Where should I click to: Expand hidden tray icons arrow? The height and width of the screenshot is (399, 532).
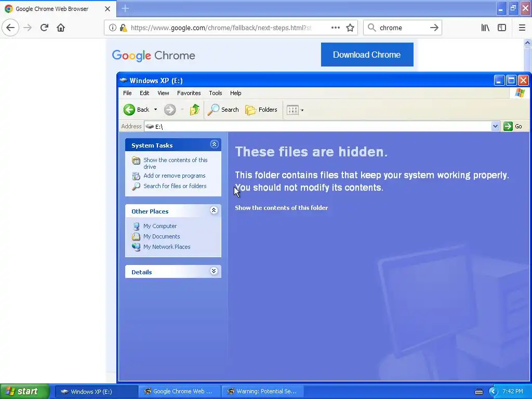tap(493, 392)
